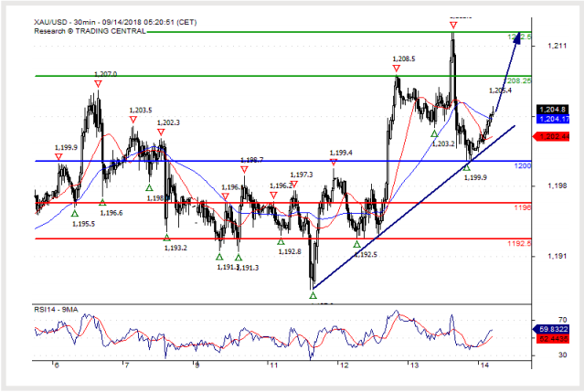The height and width of the screenshot is (392, 584).
Task: Click the blue 1200 pivot level label
Action: point(523,165)
